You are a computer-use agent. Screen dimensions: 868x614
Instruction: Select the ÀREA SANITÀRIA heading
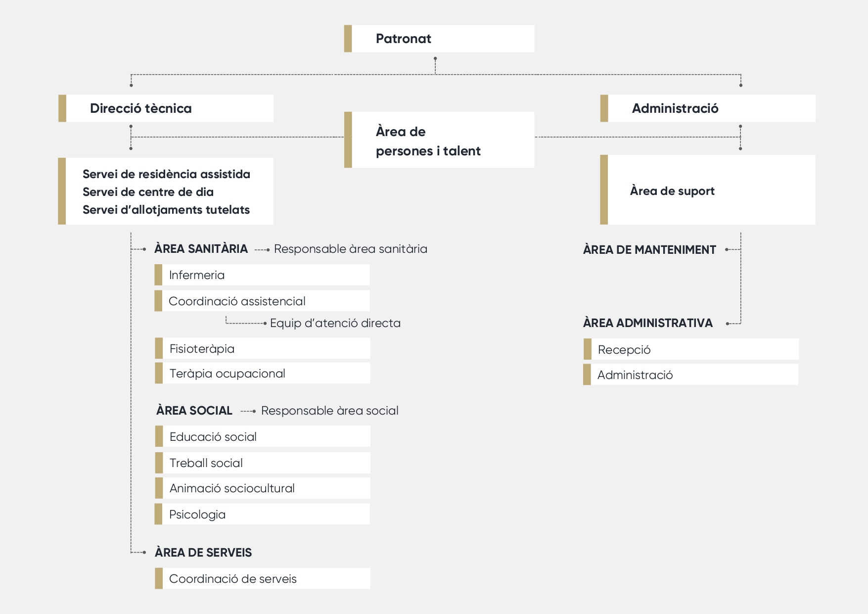pos(201,249)
